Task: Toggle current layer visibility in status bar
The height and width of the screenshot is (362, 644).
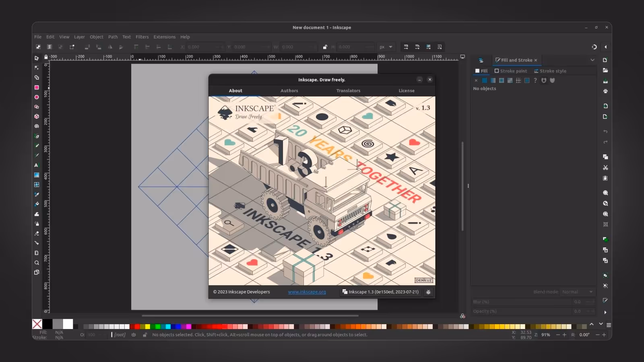Action: pyautogui.click(x=134, y=335)
